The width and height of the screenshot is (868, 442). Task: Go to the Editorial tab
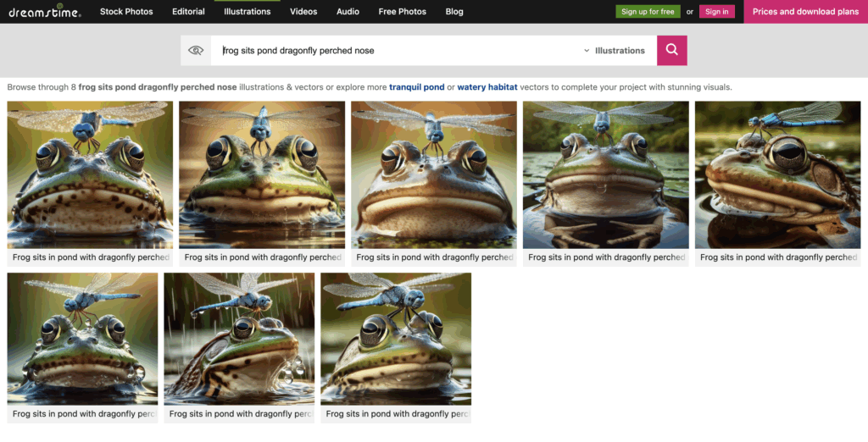pyautogui.click(x=187, y=12)
